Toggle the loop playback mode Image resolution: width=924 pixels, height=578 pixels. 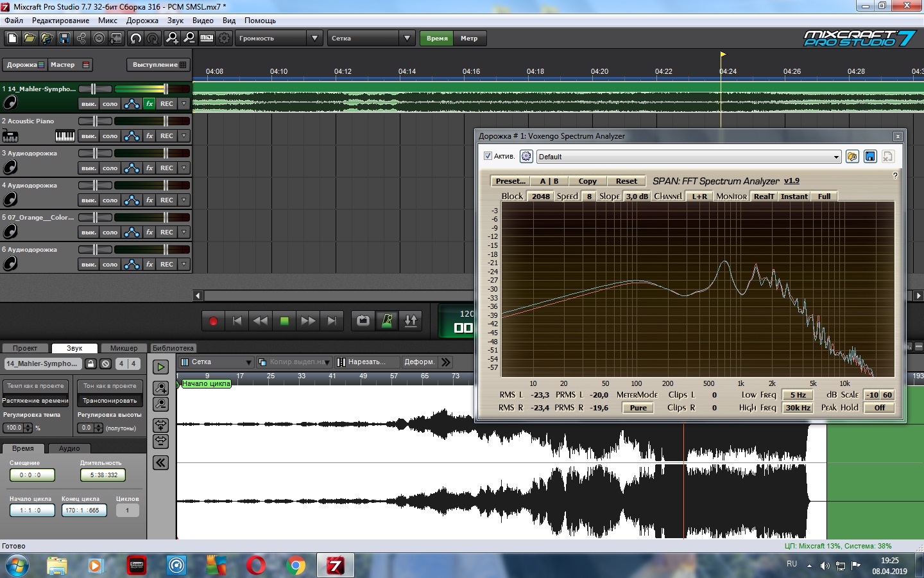[363, 321]
